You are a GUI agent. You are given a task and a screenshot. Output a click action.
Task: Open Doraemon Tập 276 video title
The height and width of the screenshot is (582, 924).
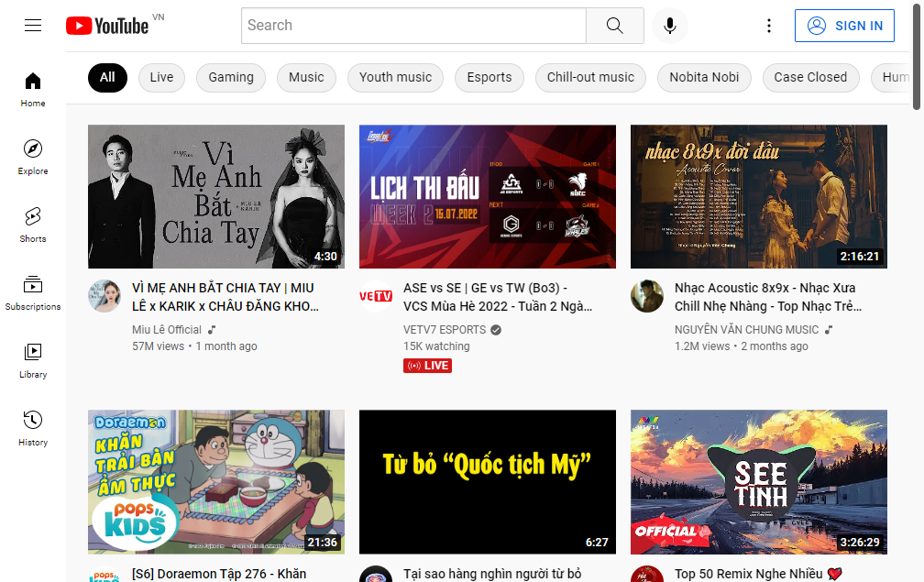click(219, 574)
